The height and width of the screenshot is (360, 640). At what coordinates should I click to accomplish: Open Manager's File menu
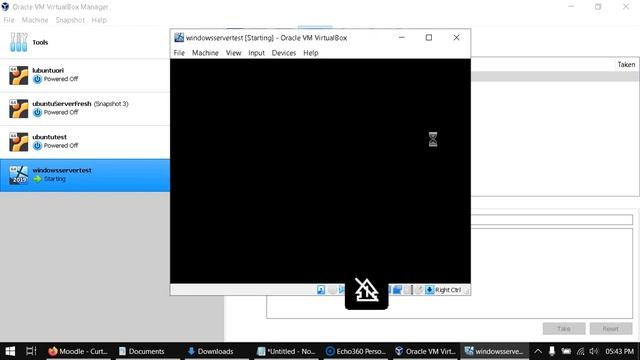tap(9, 20)
